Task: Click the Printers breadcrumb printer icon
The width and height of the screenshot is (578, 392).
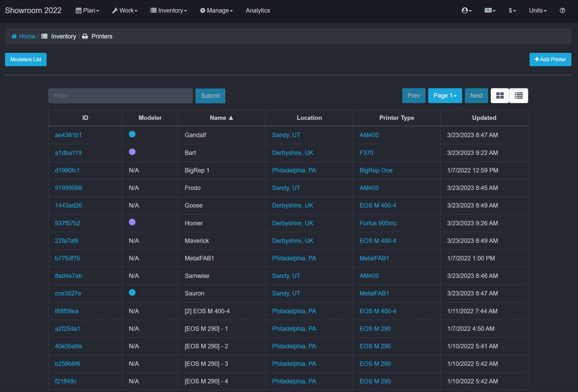Action: click(85, 36)
